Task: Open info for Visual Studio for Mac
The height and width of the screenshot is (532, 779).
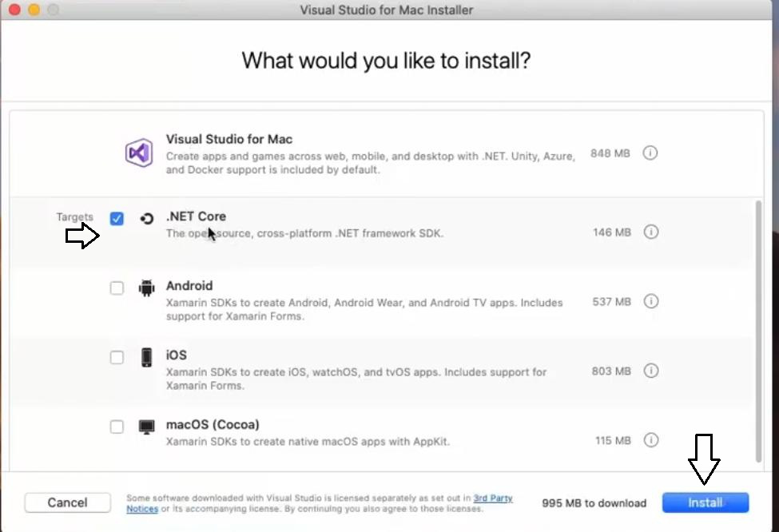Action: pyautogui.click(x=650, y=153)
